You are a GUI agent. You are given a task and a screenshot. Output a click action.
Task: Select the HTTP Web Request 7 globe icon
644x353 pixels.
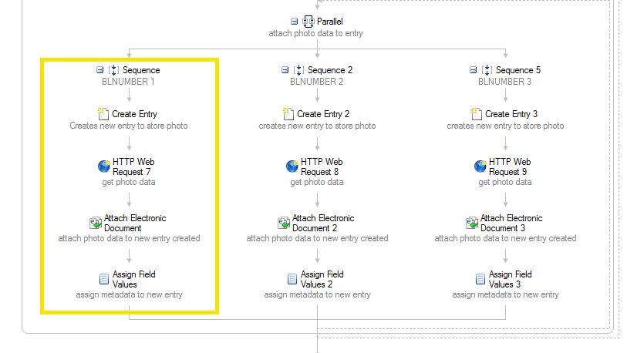[104, 166]
